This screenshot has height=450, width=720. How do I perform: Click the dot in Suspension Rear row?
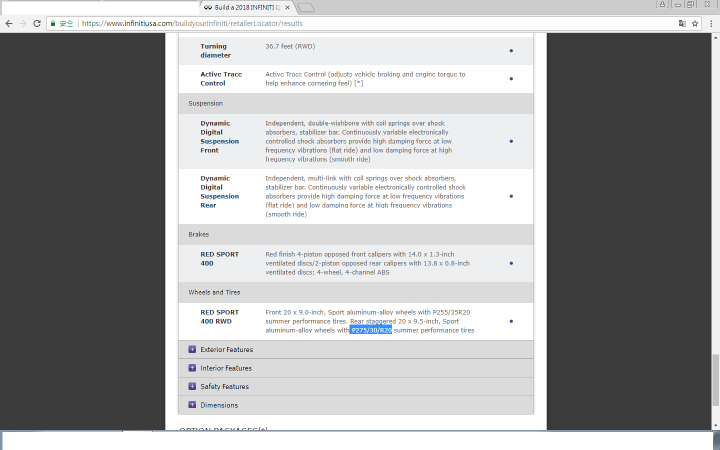(x=511, y=196)
